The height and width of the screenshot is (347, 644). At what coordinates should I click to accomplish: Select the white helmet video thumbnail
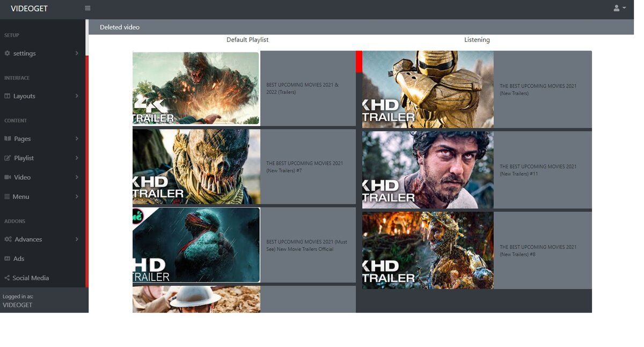196,299
